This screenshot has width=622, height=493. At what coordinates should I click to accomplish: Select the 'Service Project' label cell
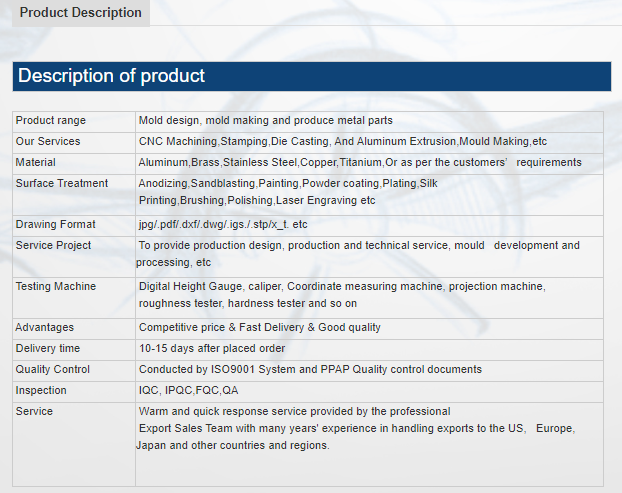(54, 246)
